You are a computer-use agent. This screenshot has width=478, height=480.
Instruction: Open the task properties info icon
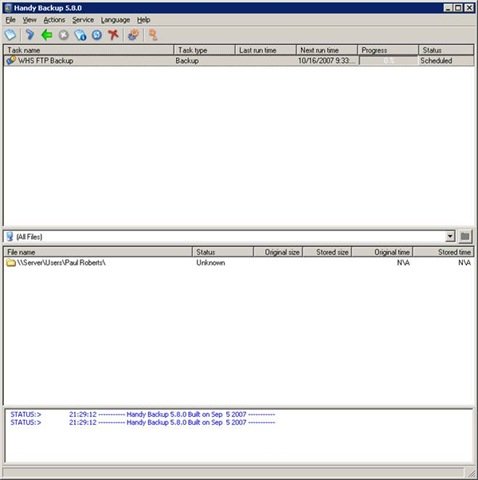click(x=80, y=35)
